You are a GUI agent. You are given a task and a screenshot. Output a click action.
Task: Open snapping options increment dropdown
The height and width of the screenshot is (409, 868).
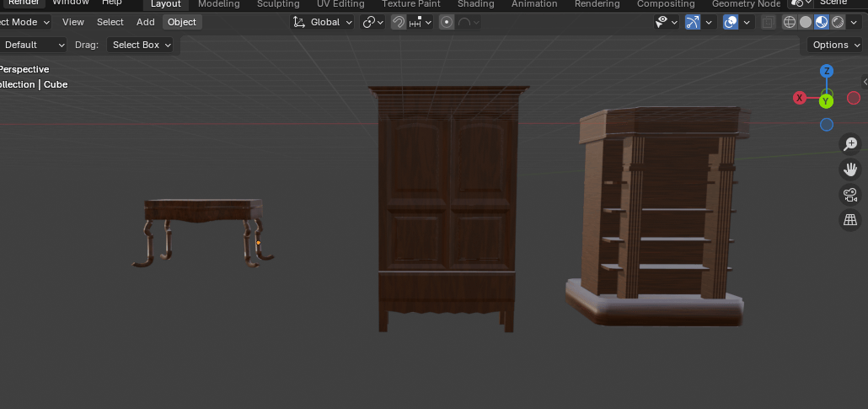pos(421,22)
